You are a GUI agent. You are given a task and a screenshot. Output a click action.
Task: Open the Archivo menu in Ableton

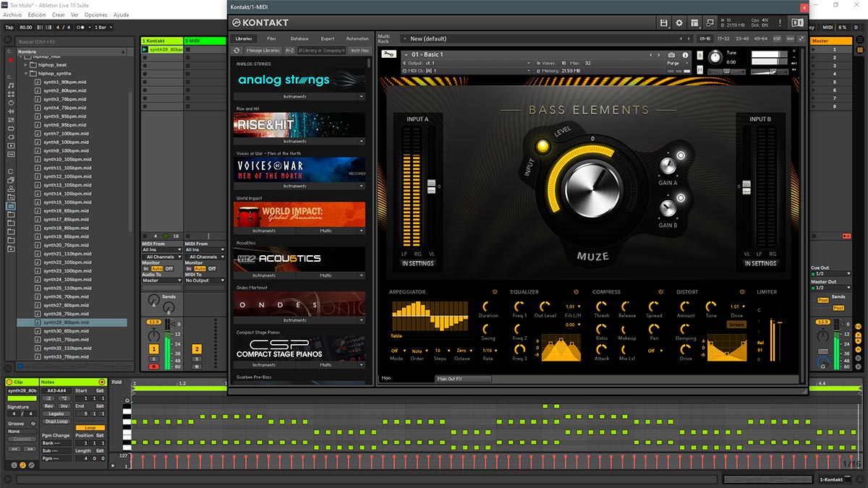pyautogui.click(x=12, y=14)
